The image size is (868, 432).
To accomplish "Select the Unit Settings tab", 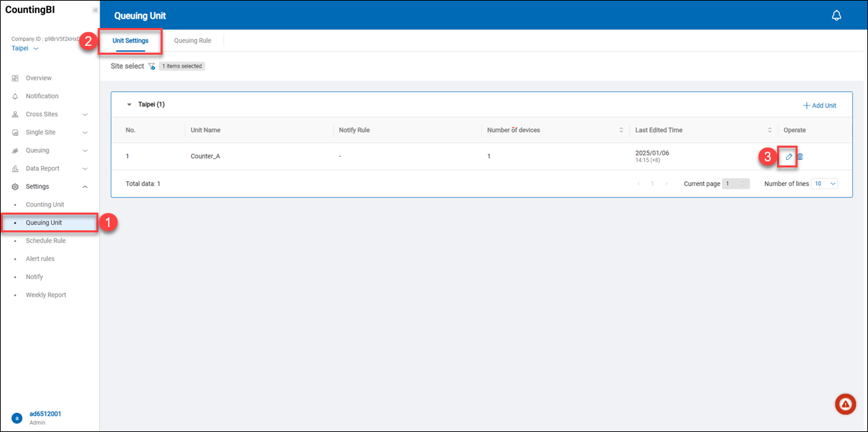I will [x=130, y=41].
